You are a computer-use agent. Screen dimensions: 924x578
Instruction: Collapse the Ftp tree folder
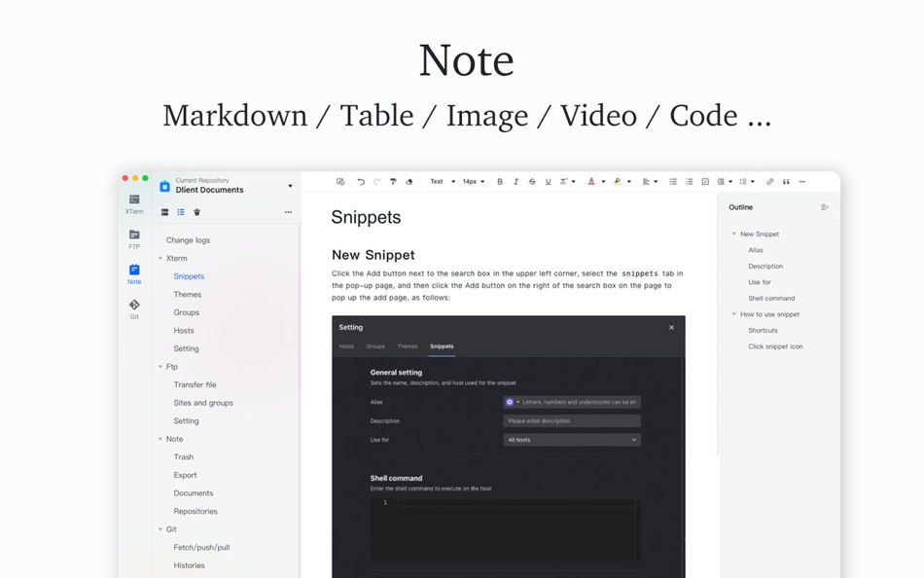160,367
